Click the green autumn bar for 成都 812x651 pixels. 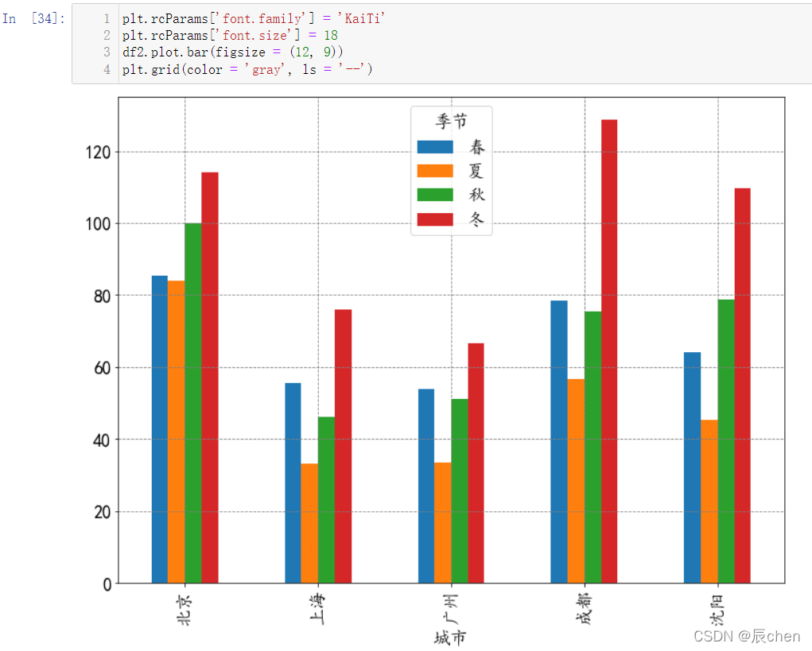click(x=593, y=447)
